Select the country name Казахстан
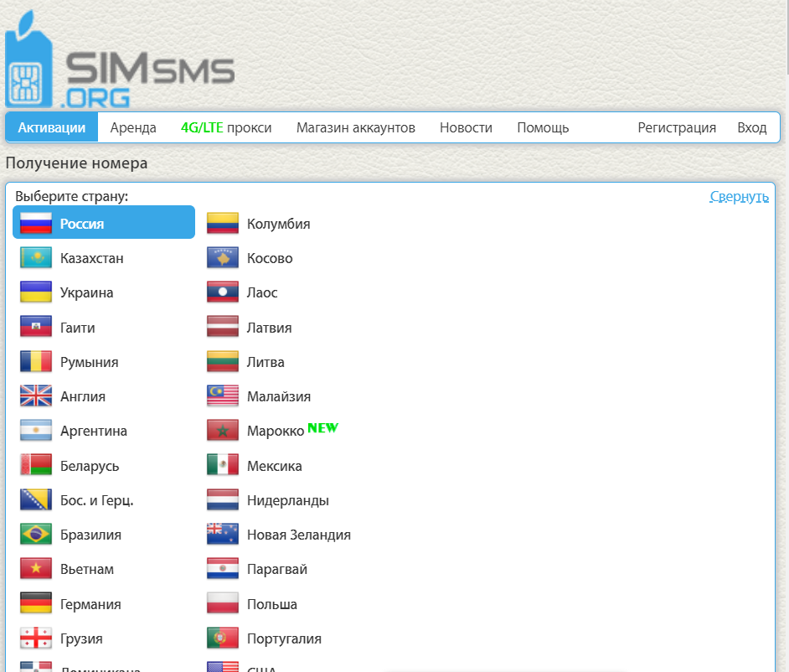The width and height of the screenshot is (789, 672). pyautogui.click(x=91, y=258)
